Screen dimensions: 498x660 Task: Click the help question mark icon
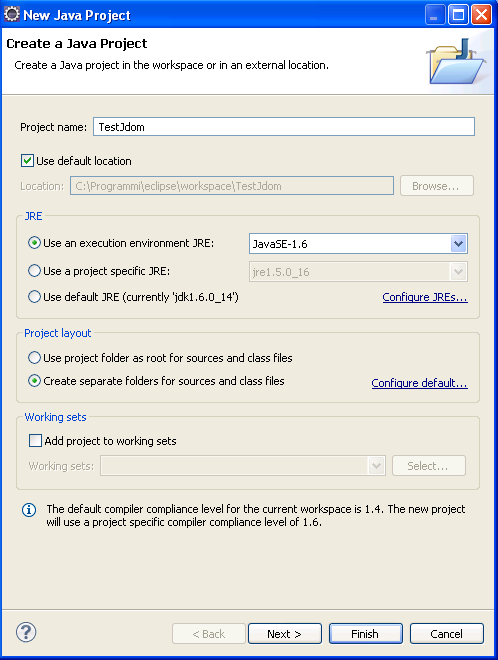pos(26,632)
